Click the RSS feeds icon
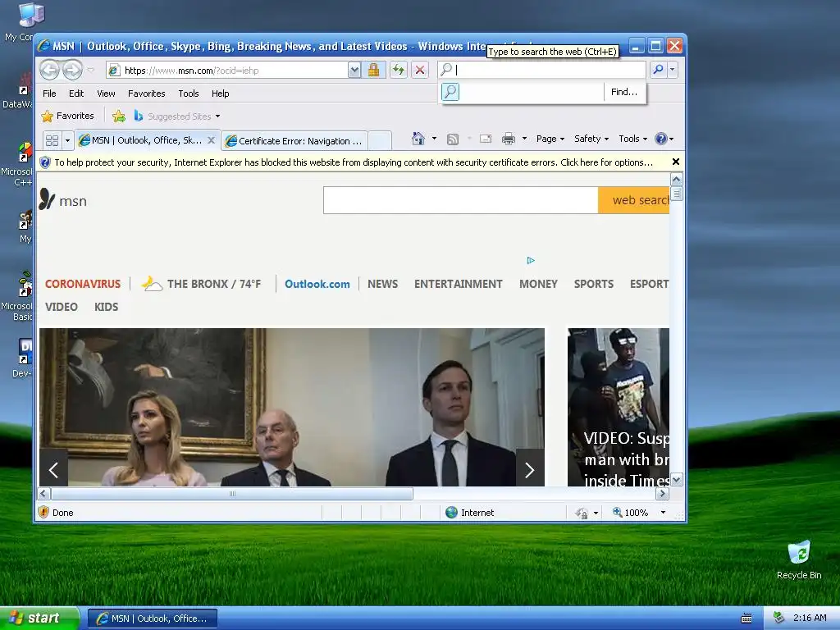Screen dimensions: 840x630 pos(453,139)
